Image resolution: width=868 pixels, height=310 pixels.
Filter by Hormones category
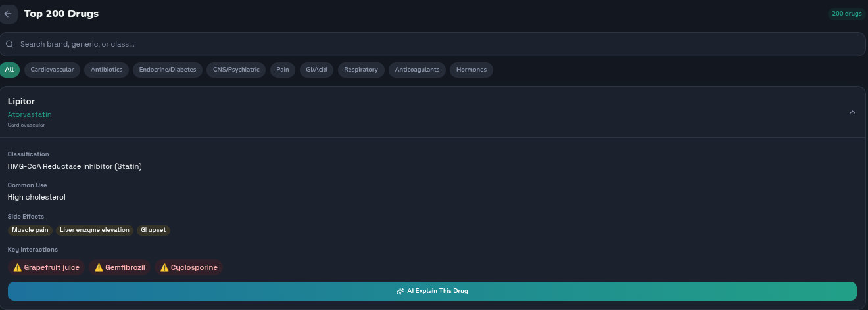tap(471, 70)
